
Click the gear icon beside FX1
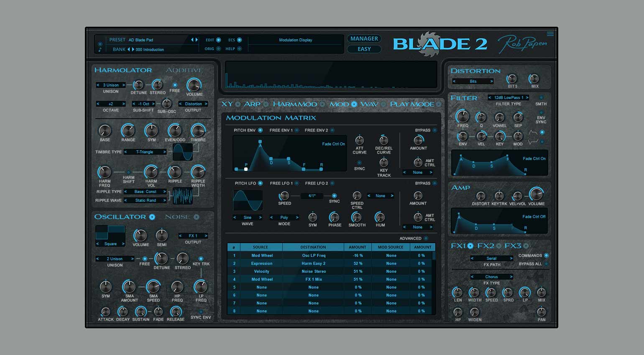pyautogui.click(x=470, y=246)
